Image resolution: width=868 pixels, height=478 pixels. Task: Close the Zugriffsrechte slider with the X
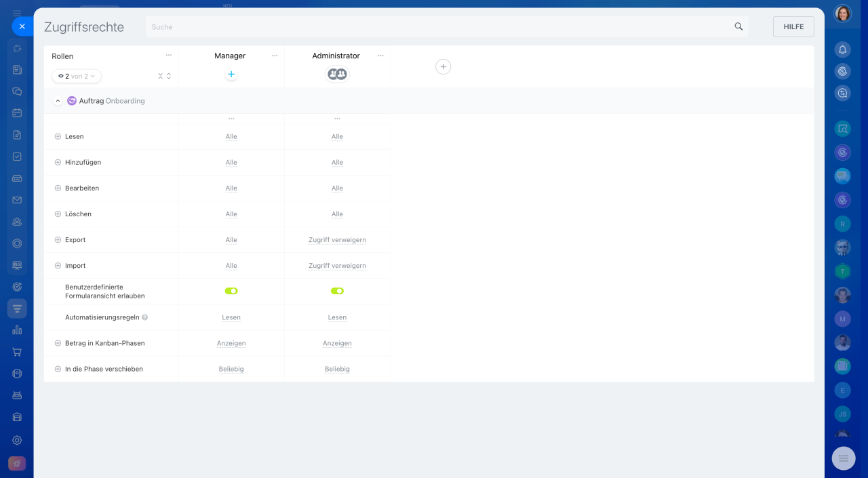(x=22, y=26)
